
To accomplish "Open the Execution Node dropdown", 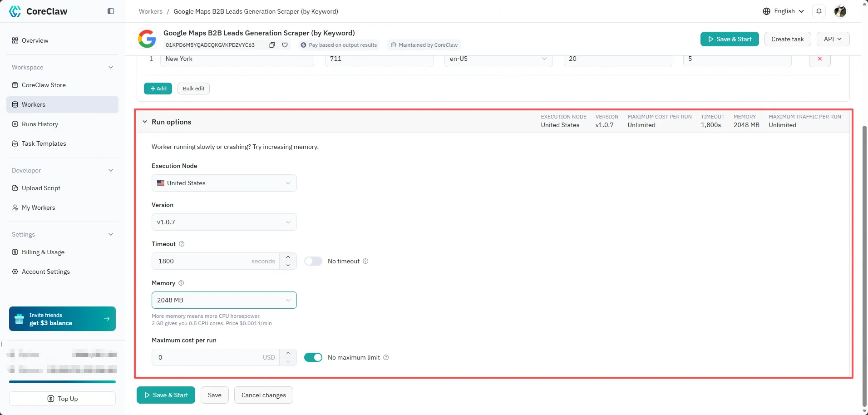I will [224, 183].
